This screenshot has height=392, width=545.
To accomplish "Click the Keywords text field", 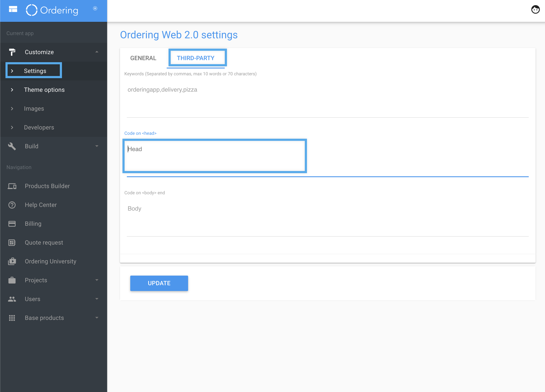I will click(x=328, y=100).
